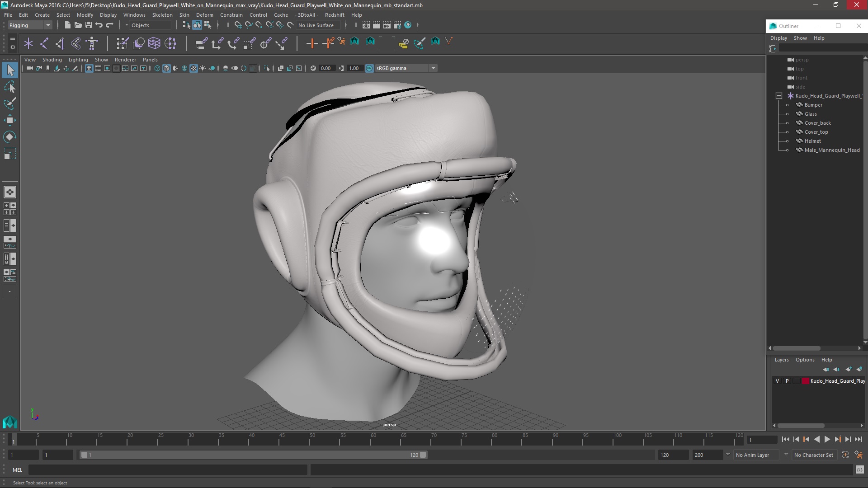The width and height of the screenshot is (868, 488).
Task: Click the human skeleton shelf icon
Action: [x=92, y=43]
